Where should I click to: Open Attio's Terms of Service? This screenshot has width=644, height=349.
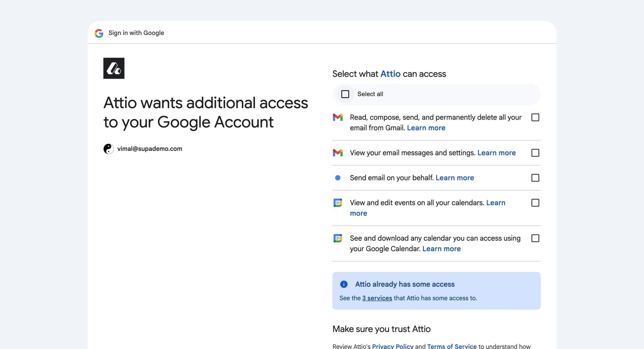click(x=452, y=346)
